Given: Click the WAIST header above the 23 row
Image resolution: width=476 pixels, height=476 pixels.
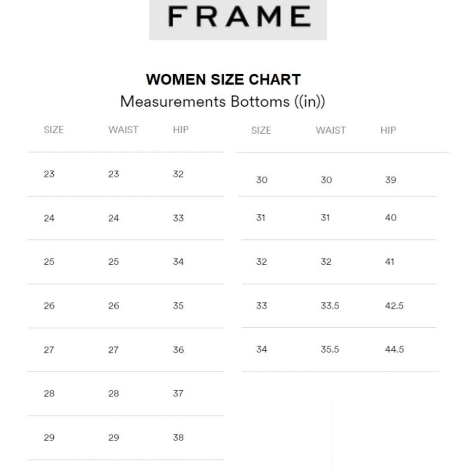Looking at the screenshot, I should [123, 129].
